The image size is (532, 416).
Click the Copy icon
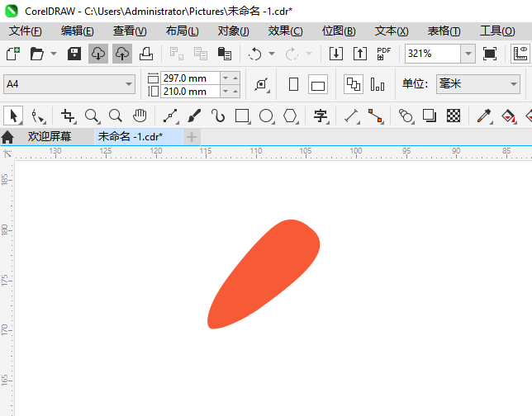pyautogui.click(x=201, y=54)
